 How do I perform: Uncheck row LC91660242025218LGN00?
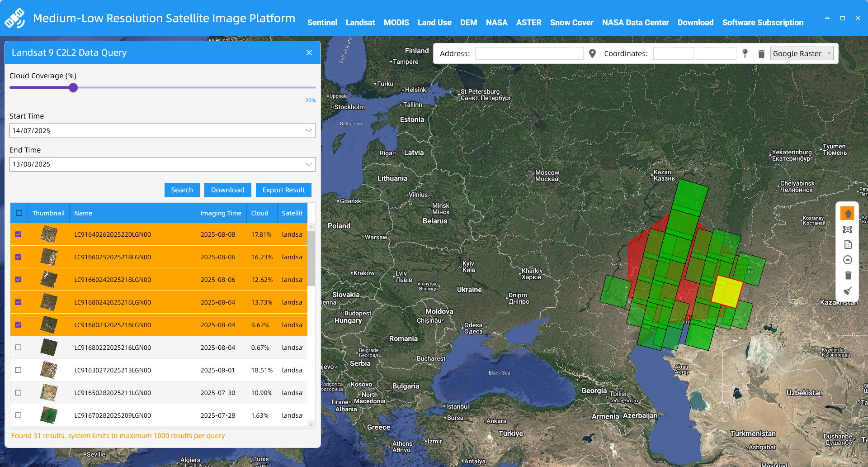point(18,280)
